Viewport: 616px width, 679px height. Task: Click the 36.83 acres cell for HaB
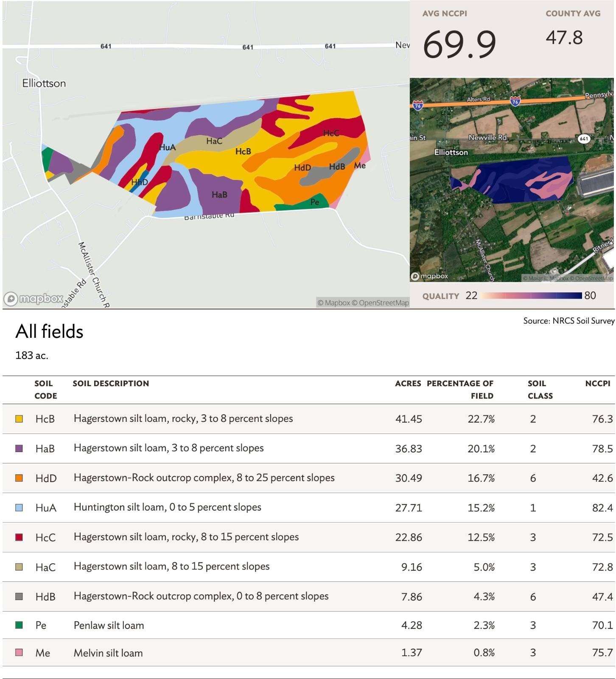(409, 449)
